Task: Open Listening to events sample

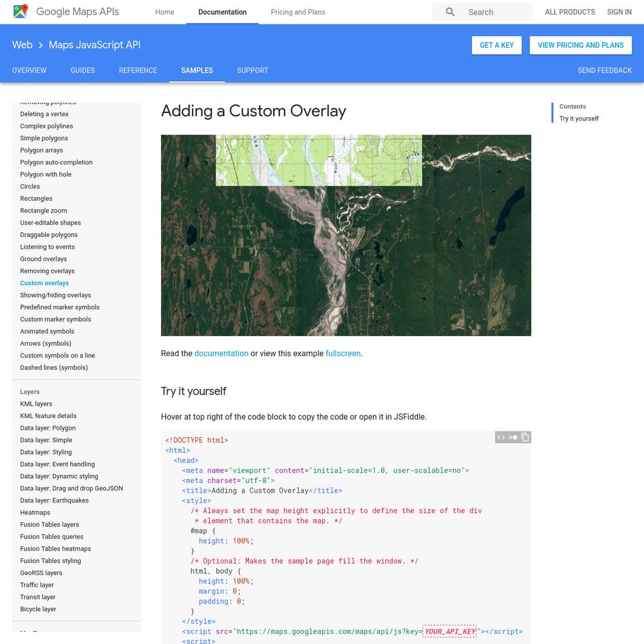Action: (x=47, y=247)
